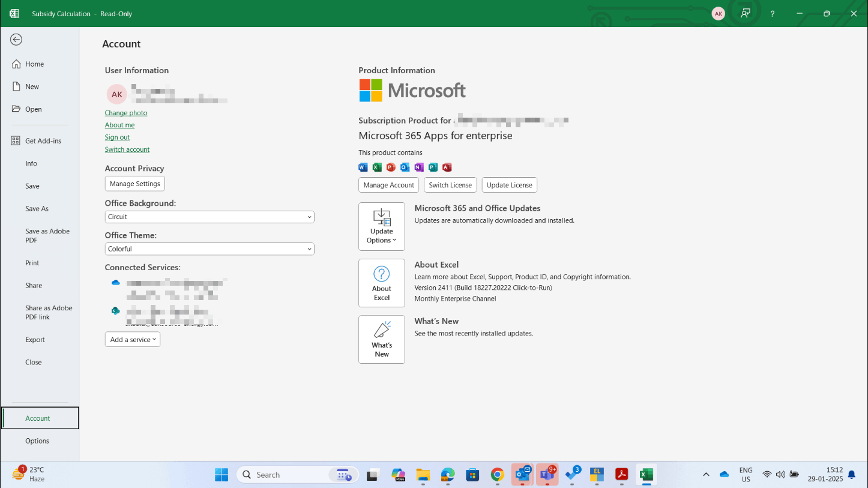Open Microsoft Store from the taskbar

pos(472,475)
